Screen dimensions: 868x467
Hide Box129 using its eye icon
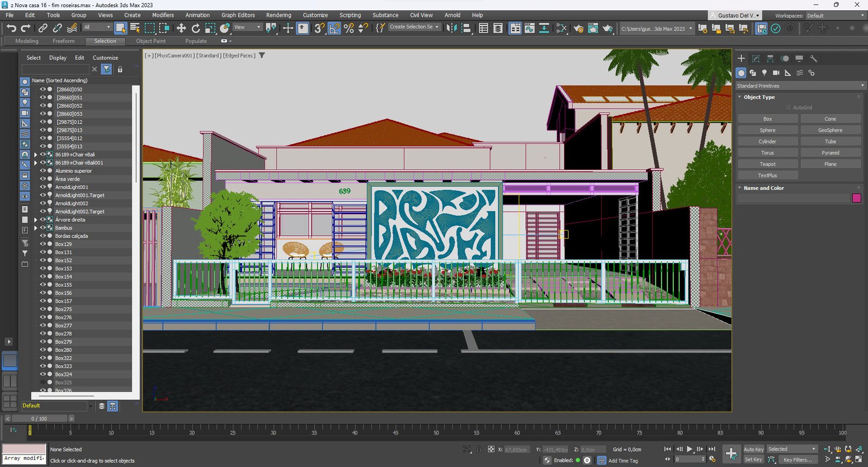click(x=42, y=244)
